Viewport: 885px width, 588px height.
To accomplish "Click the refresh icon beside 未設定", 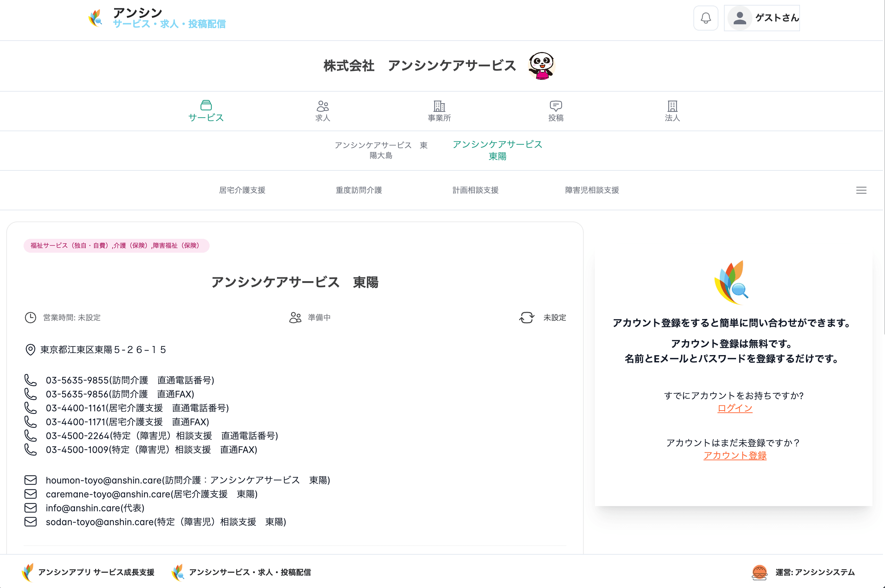I will click(526, 318).
